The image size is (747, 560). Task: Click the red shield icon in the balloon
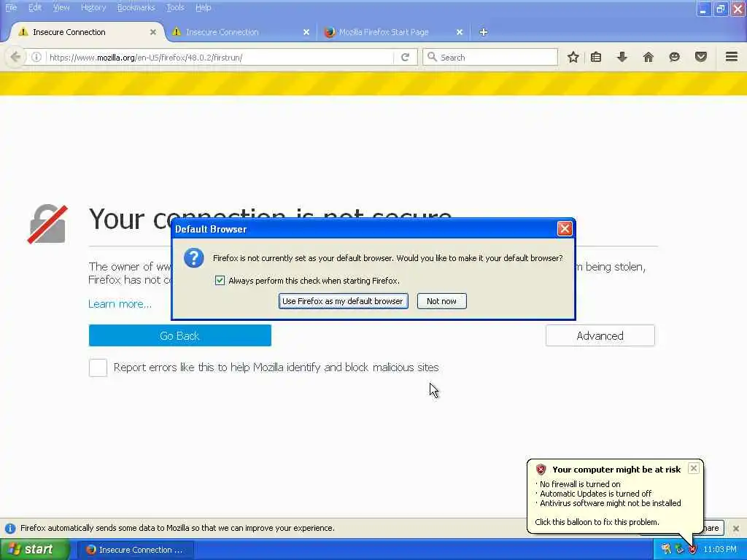541,470
